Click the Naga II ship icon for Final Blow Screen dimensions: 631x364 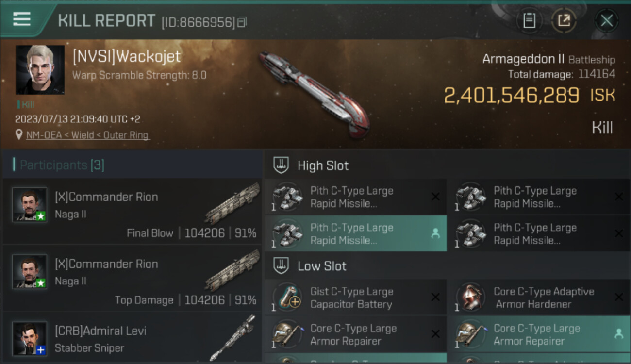[232, 203]
